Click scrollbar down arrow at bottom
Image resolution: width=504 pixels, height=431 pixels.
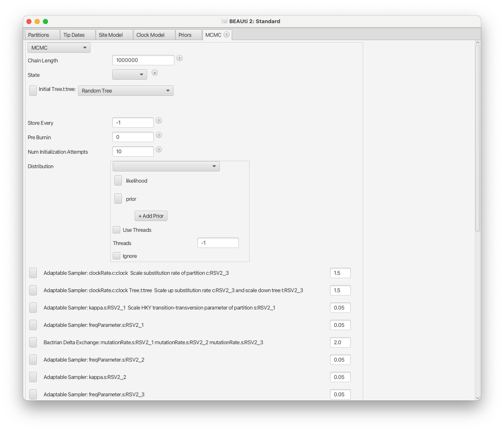point(478,398)
